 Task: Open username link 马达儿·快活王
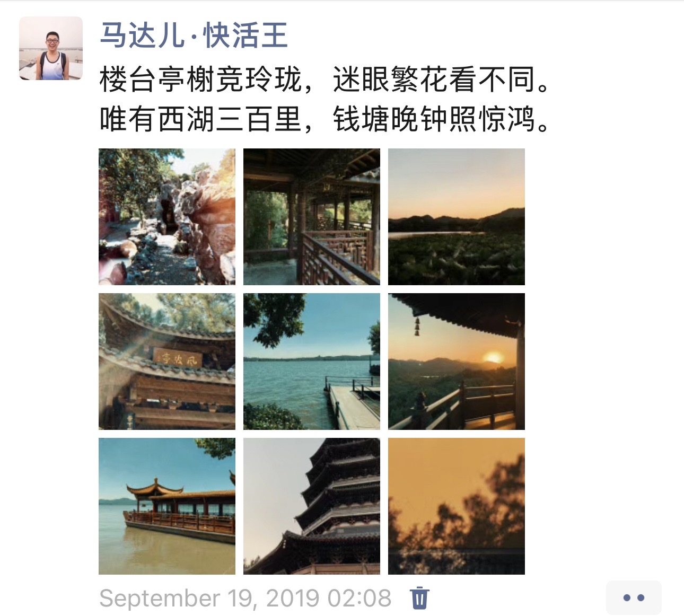tap(194, 36)
